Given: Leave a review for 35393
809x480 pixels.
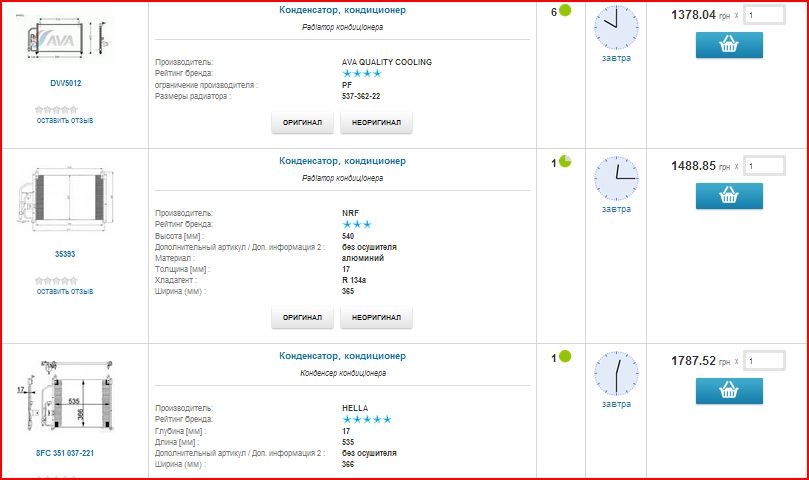Looking at the screenshot, I should (65, 292).
